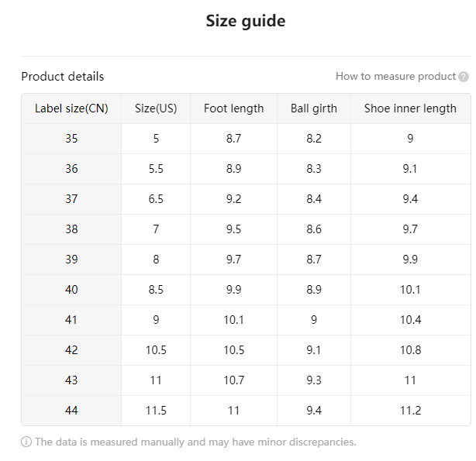Viewport: 476px width, 461px height.
Task: Click shoe inner length 11.2 cell
Action: 410,411
